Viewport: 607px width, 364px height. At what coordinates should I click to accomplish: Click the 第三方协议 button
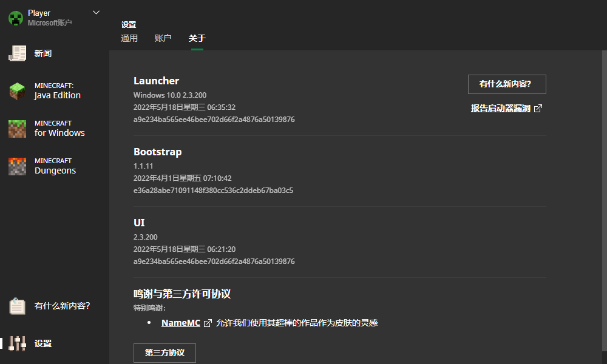[164, 353]
